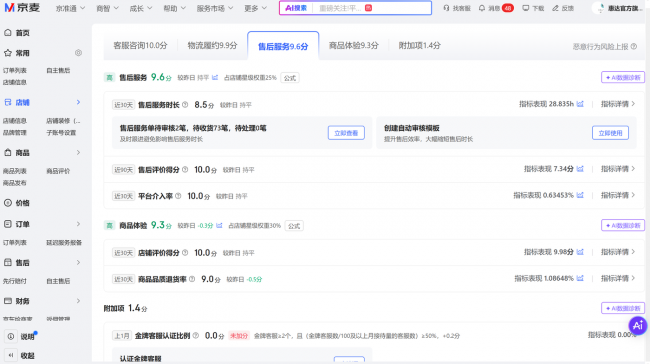Open chart icon next to 指标表现 7.34分

click(580, 169)
